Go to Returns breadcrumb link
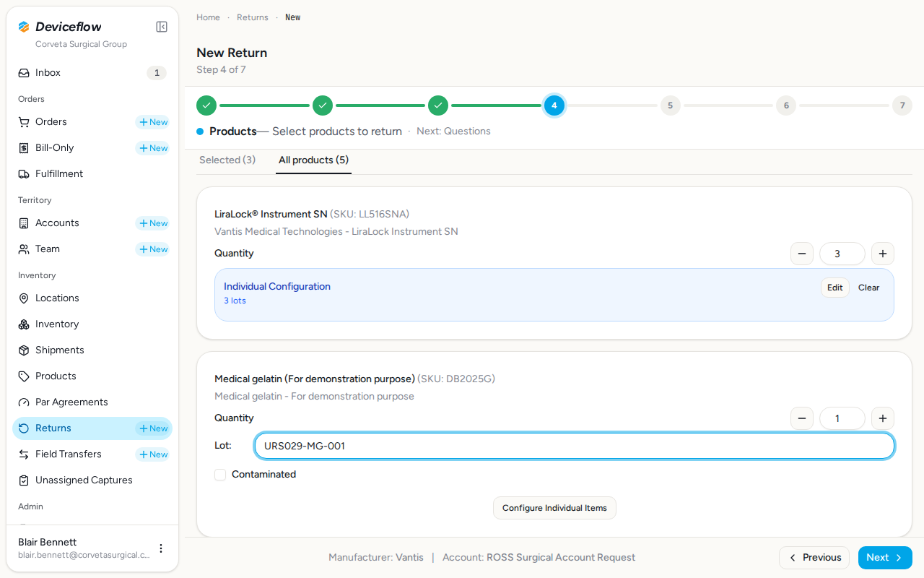This screenshot has height=578, width=924. coord(253,17)
